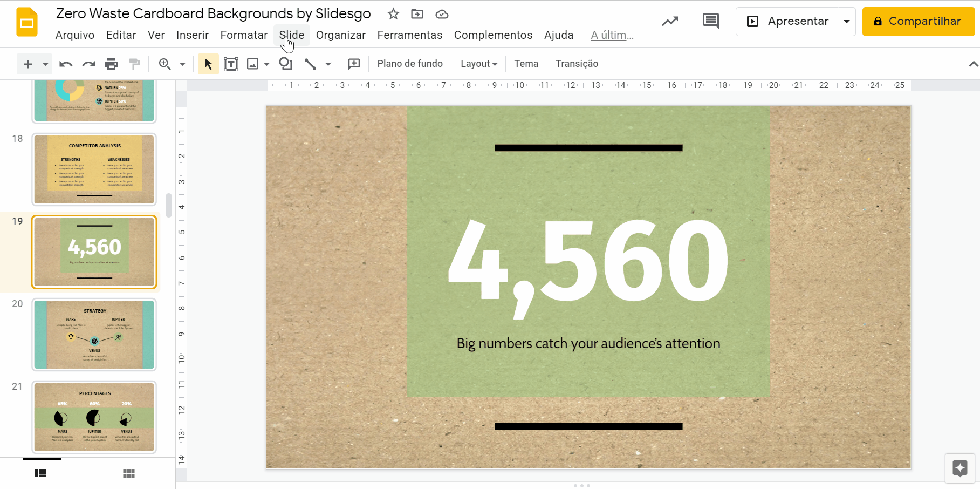Open the Ferramentas menu
Screen dimensions: 980x489
pyautogui.click(x=410, y=35)
